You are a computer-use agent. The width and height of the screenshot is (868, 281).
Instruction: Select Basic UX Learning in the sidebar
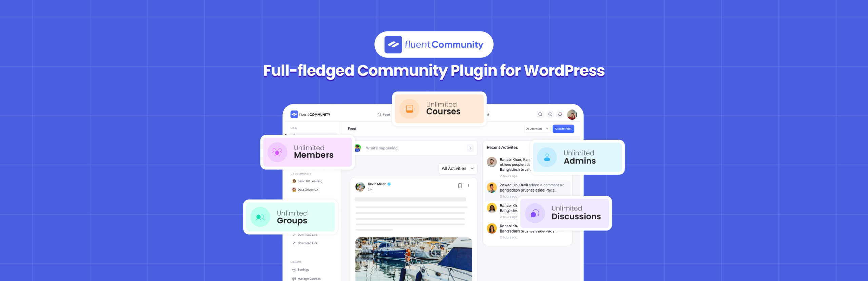click(310, 181)
